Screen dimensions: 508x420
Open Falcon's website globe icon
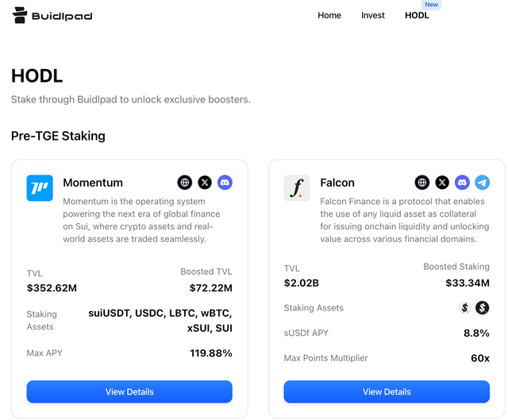(422, 183)
